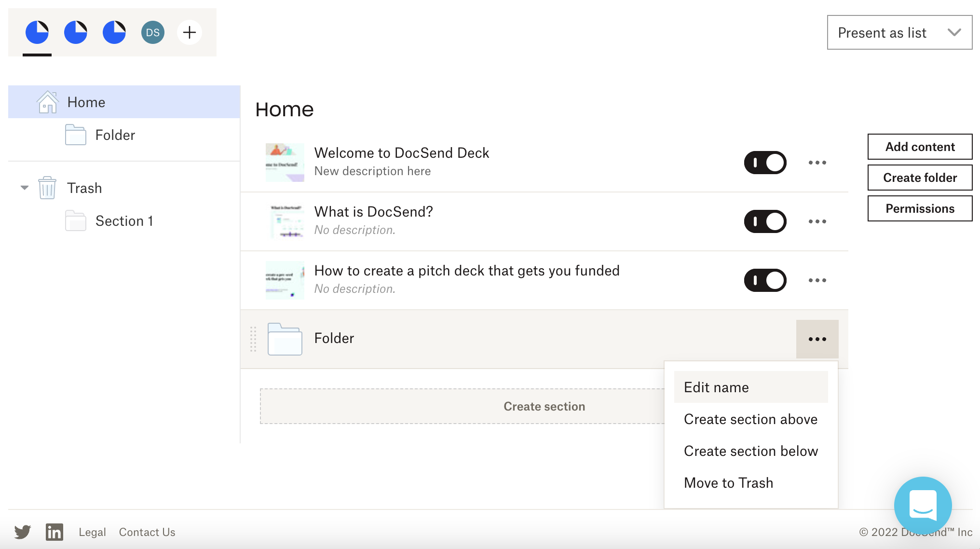
Task: Choose Create section below
Action: point(751,451)
